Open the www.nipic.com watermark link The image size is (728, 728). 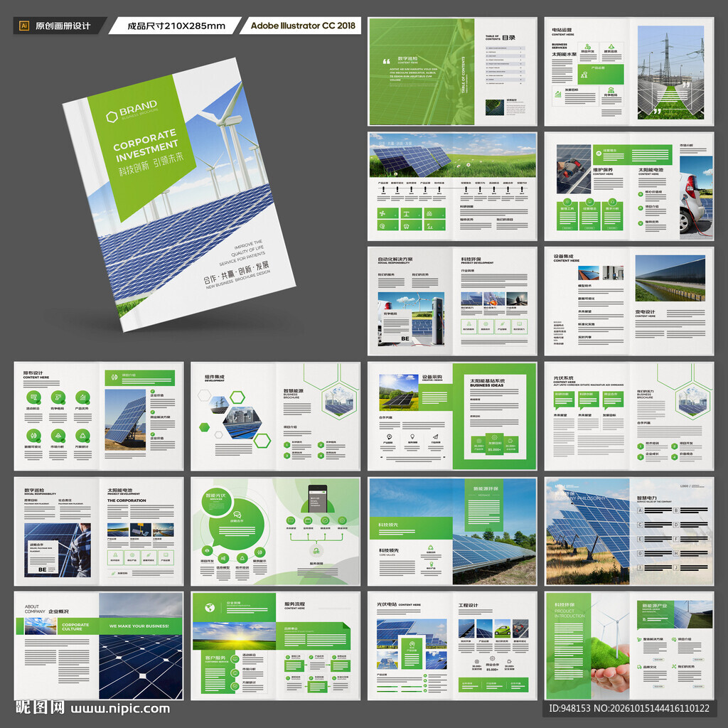pos(121,709)
